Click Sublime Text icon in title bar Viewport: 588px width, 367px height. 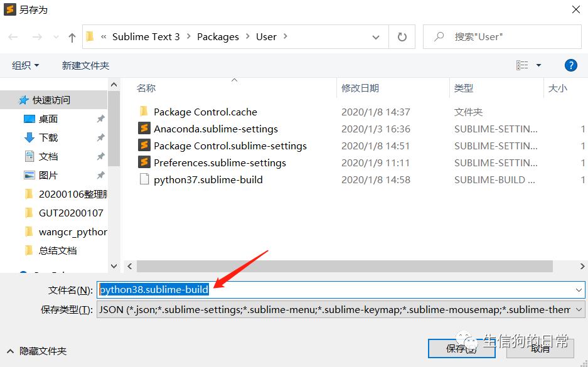coord(10,9)
